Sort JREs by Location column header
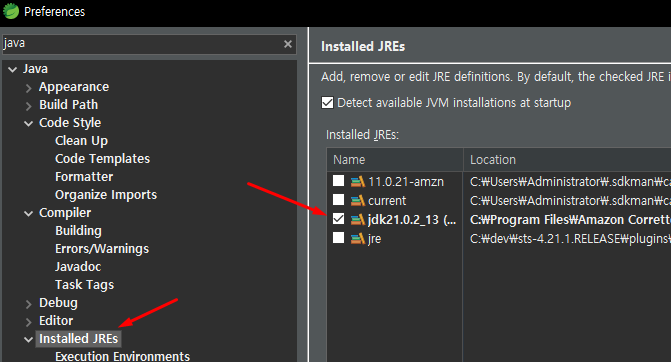 567,160
